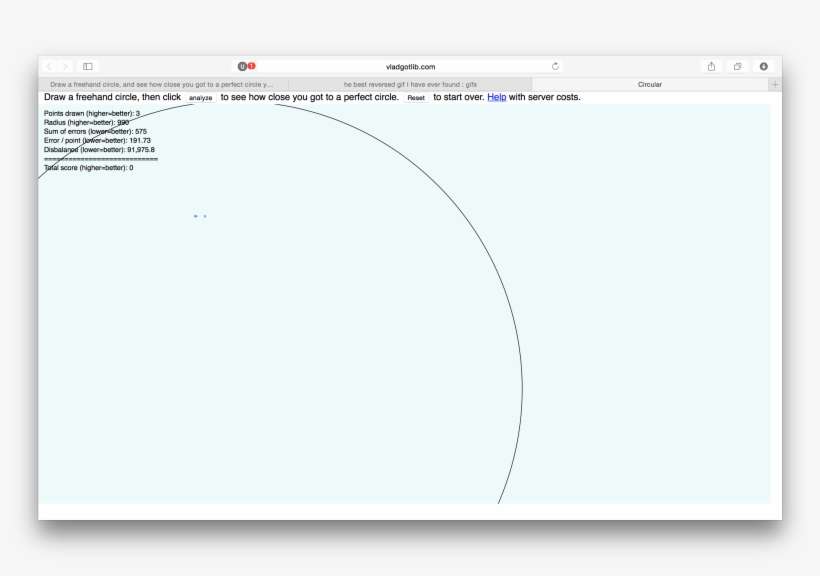Click the Share icon in the toolbar
The width and height of the screenshot is (820, 576).
click(710, 66)
